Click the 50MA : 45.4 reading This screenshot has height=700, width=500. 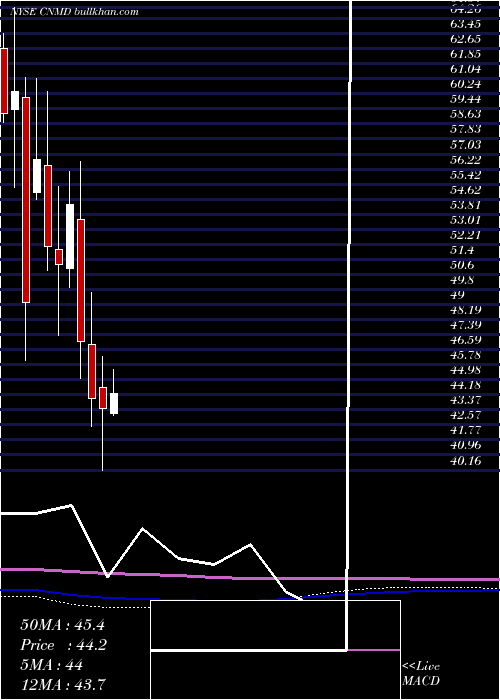62,625
